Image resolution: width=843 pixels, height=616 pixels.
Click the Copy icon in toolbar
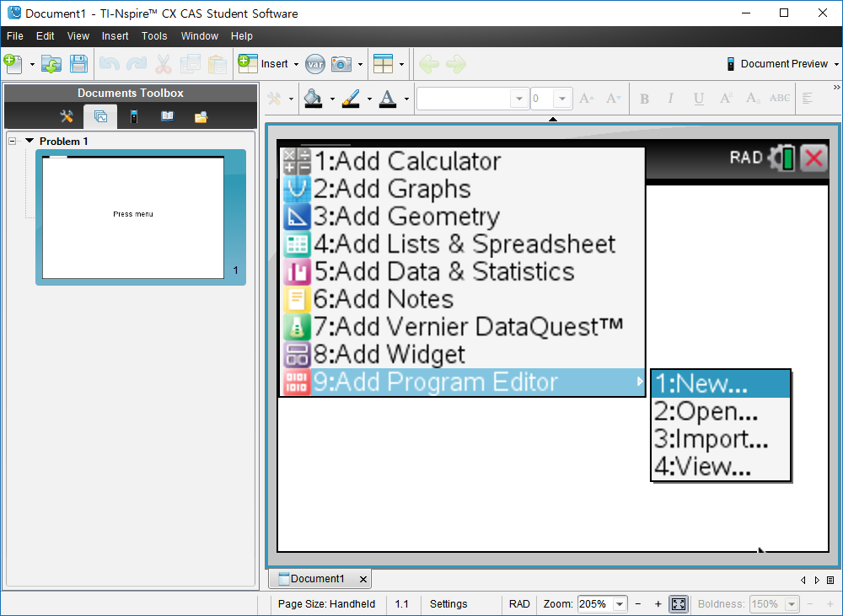coord(190,64)
